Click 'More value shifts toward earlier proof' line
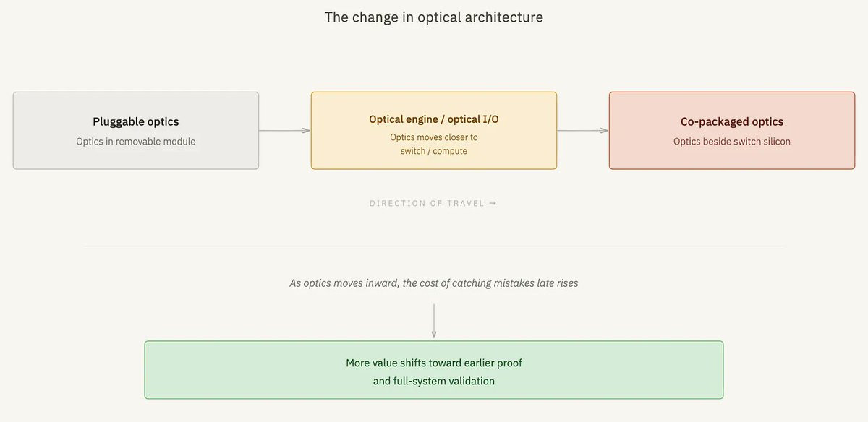This screenshot has width=868, height=422. (434, 363)
